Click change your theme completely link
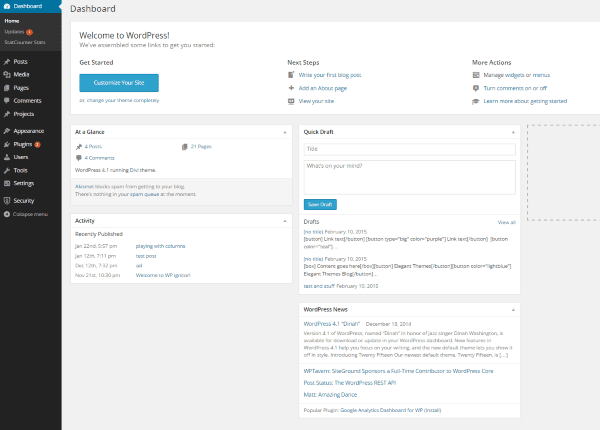600x430 pixels. click(x=123, y=100)
